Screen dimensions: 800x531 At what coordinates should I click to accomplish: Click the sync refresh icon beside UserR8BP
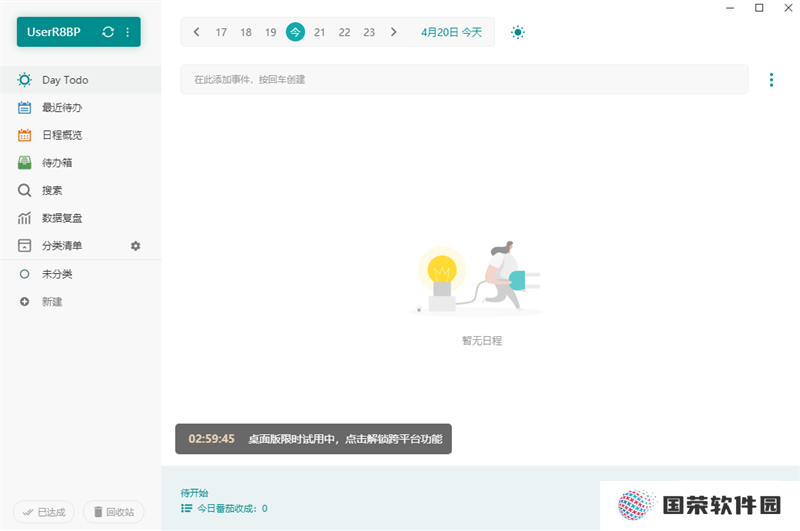point(108,32)
